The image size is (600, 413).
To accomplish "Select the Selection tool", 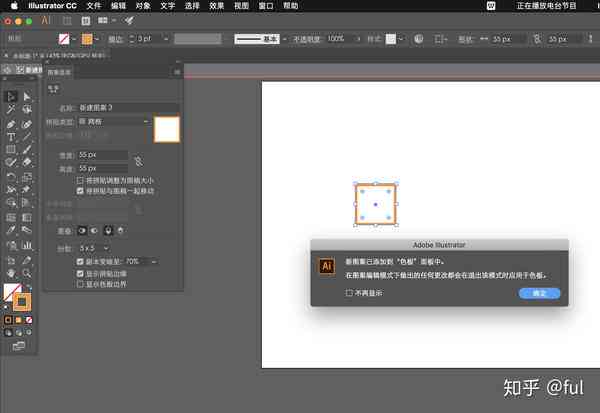I will (x=11, y=96).
